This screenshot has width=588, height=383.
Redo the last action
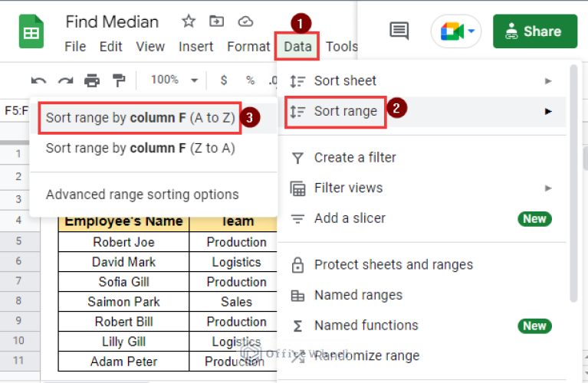65,80
